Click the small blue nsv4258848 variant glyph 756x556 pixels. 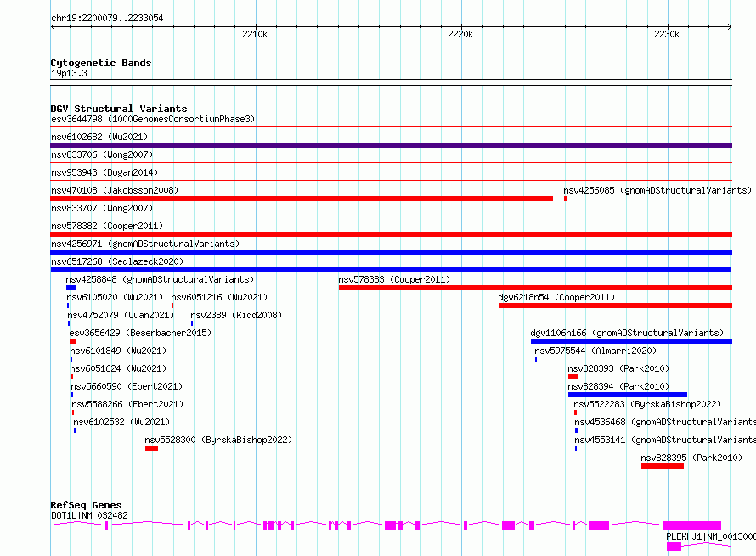pyautogui.click(x=71, y=288)
